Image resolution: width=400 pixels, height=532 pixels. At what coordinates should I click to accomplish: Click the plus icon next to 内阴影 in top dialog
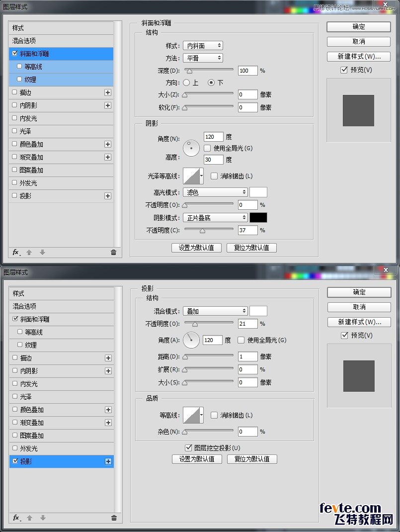pyautogui.click(x=108, y=105)
